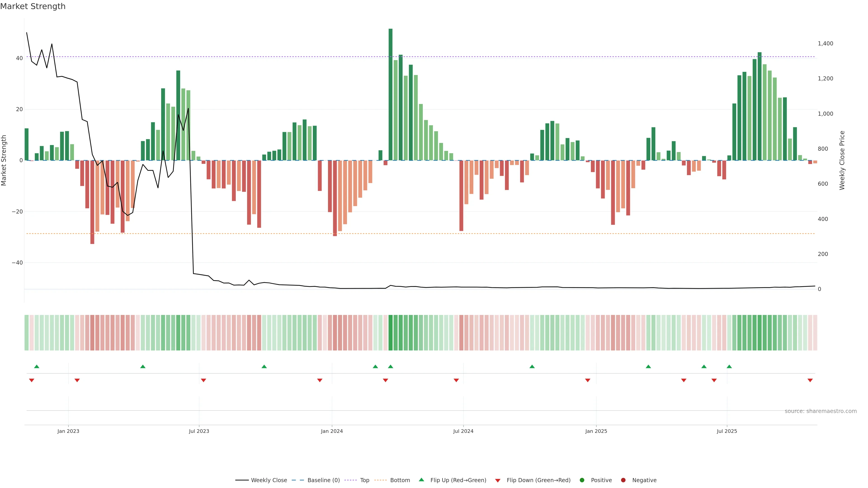Screen dimensions: 868x488
Task: Click the dark red Negative circle legend icon
Action: [623, 480]
